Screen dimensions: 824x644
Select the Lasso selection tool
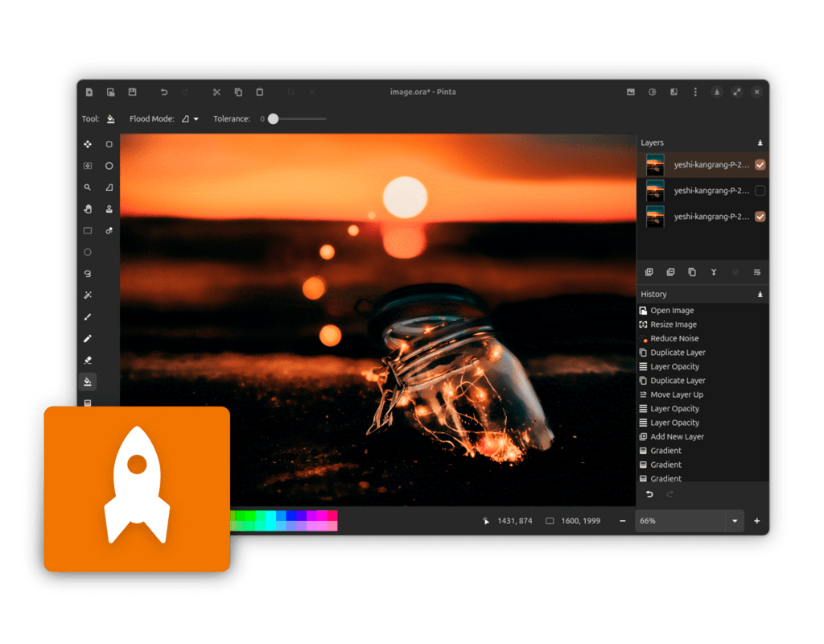(x=88, y=274)
